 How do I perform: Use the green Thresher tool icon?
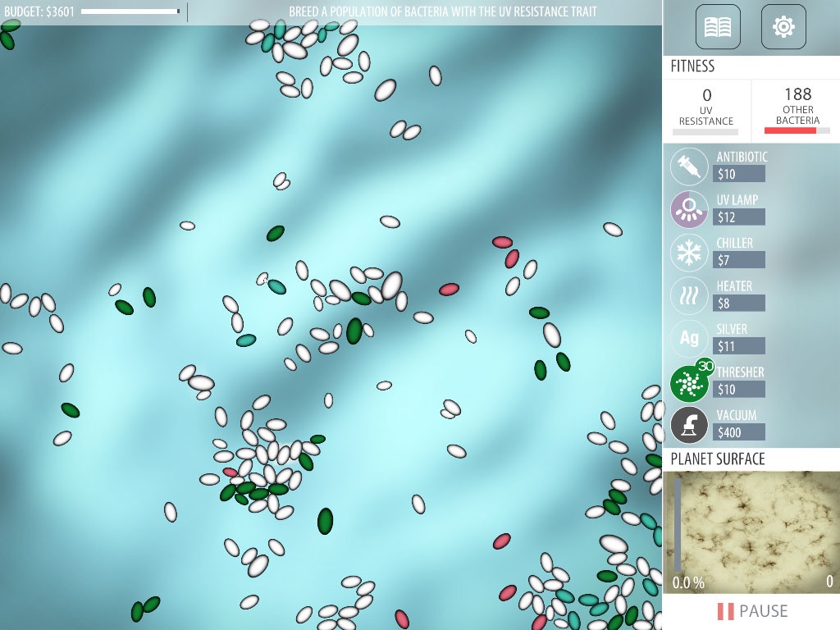[x=689, y=382]
